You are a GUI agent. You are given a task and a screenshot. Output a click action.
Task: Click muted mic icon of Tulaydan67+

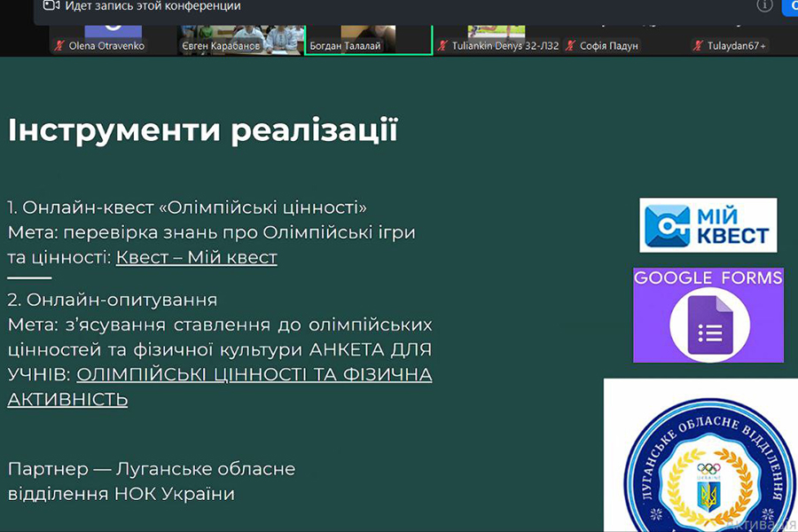tap(699, 46)
